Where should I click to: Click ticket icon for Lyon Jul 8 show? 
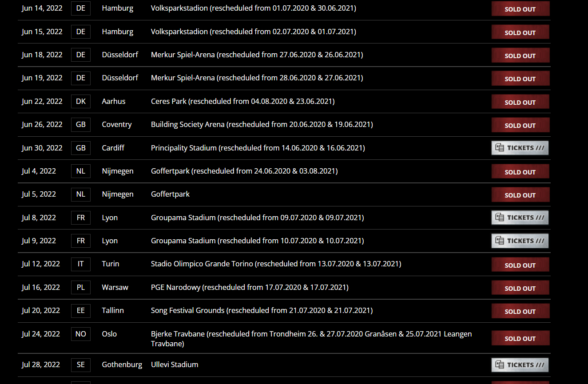(x=500, y=218)
